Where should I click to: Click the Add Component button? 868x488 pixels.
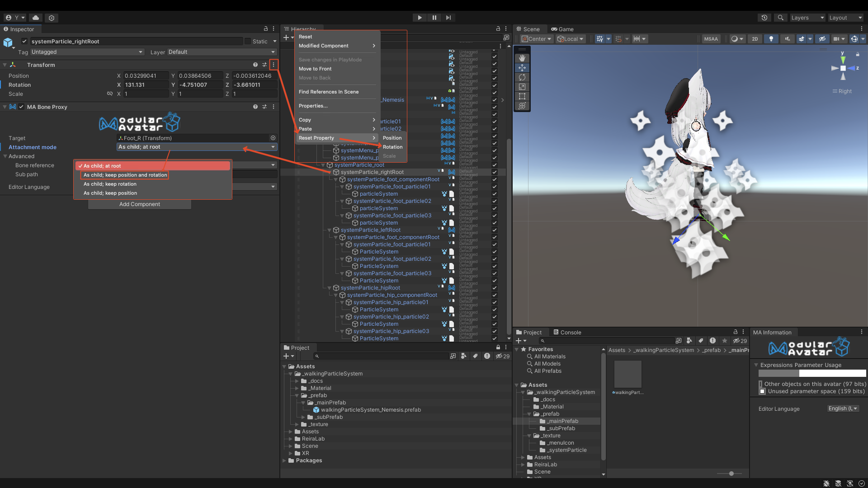139,204
